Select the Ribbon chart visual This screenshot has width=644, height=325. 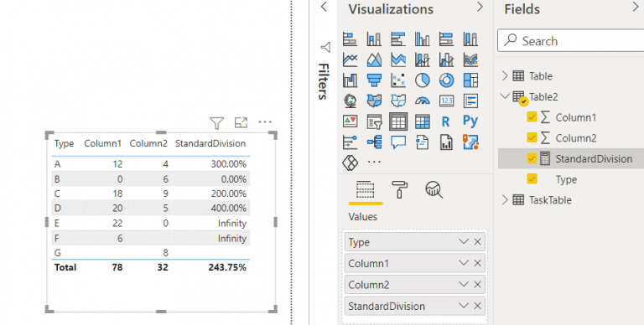(x=470, y=60)
